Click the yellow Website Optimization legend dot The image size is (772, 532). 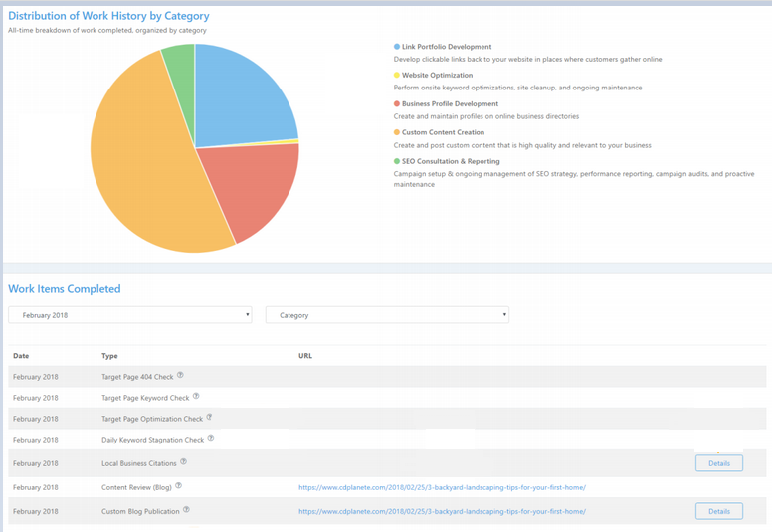397,76
